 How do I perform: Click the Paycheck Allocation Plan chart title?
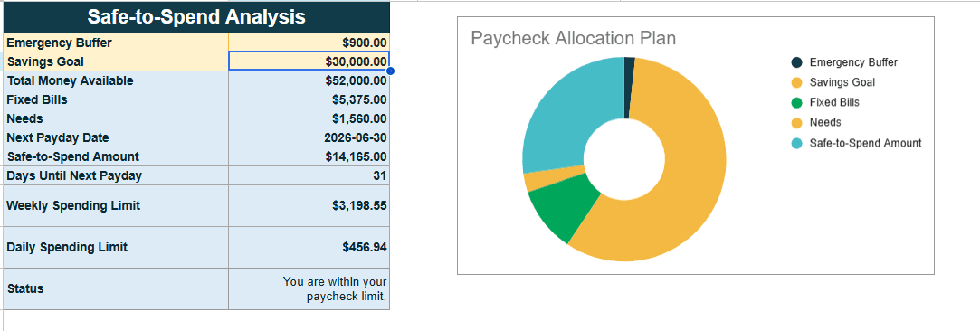point(573,38)
